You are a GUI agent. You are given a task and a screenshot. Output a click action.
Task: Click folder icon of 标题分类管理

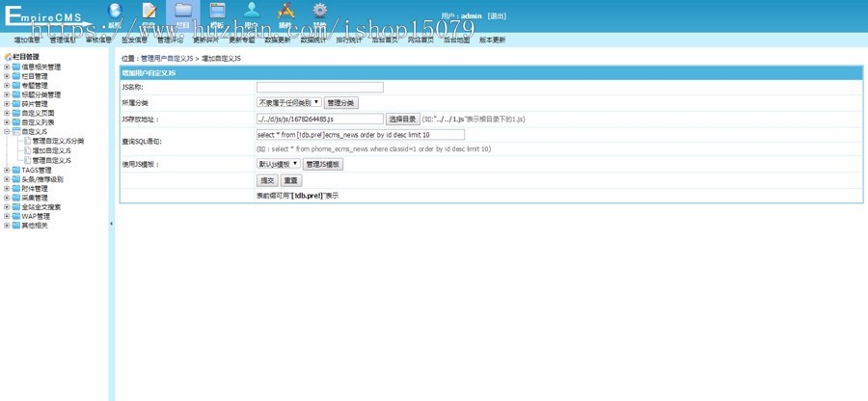click(16, 95)
